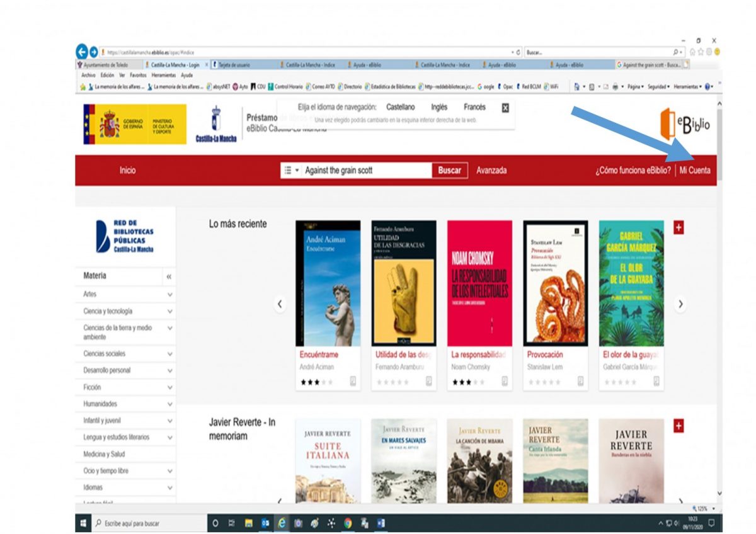Viewport: 756px width, 534px height.
Task: Click ebook format icon under Encuéntrame
Action: click(x=353, y=381)
